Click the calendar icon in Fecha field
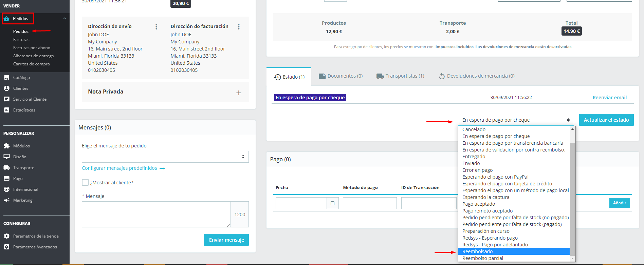The image size is (644, 265). [x=333, y=203]
